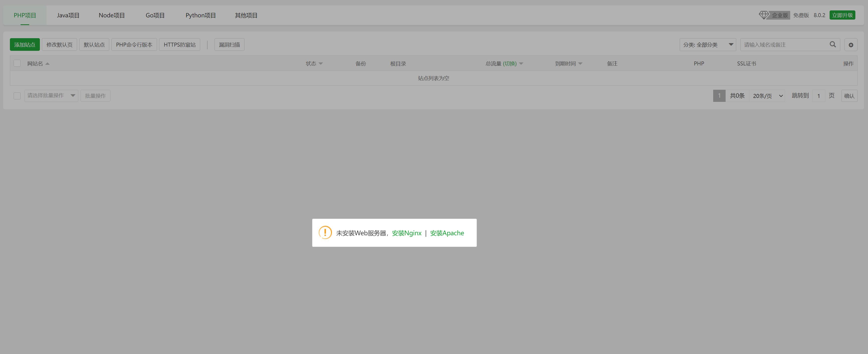The image size is (868, 354).
Task: Click the search magnifier icon
Action: (x=832, y=45)
